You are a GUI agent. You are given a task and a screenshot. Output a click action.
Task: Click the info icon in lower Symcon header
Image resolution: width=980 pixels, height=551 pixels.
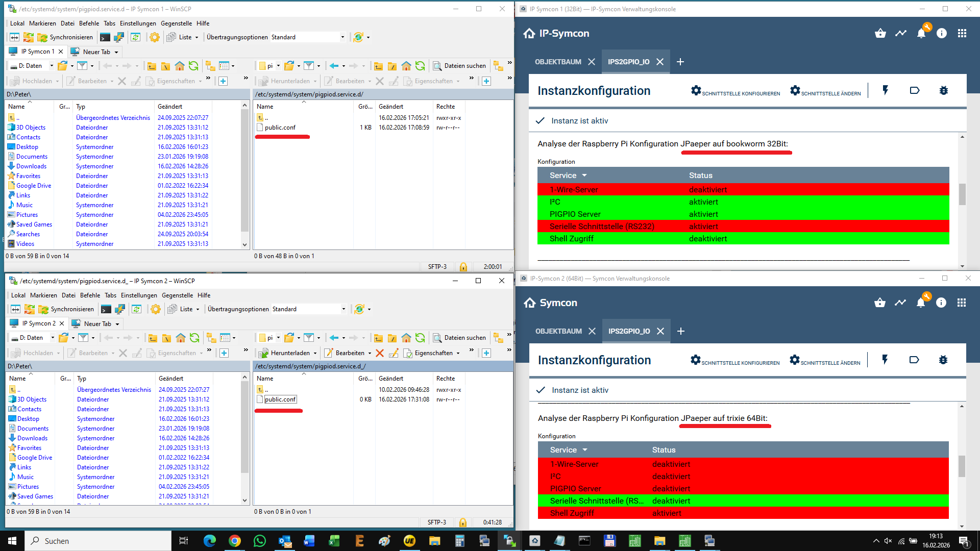(941, 303)
